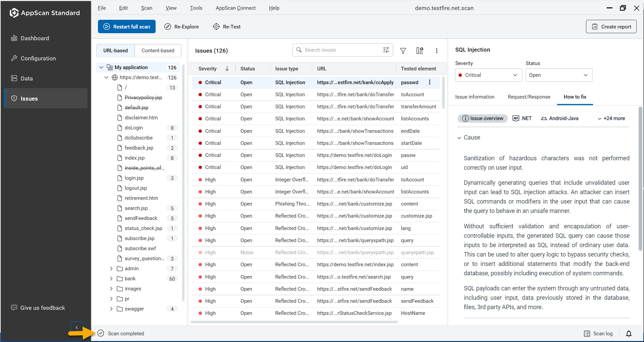Image resolution: width=644 pixels, height=342 pixels.
Task: Toggle the Issue overview pill
Action: coord(482,118)
